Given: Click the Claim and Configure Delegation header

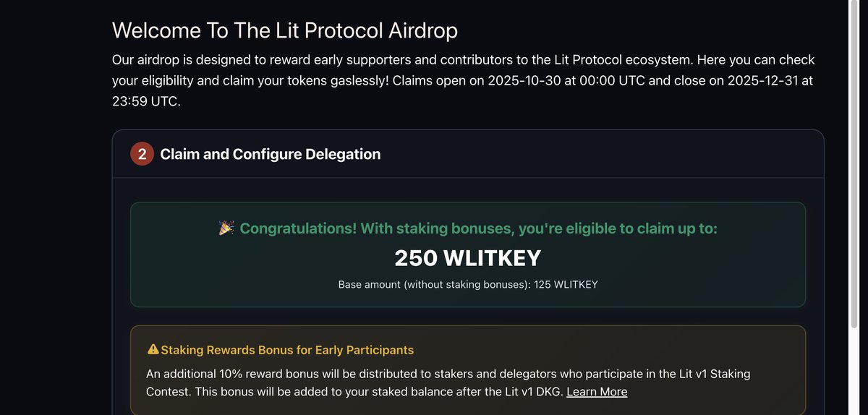Looking at the screenshot, I should 270,154.
